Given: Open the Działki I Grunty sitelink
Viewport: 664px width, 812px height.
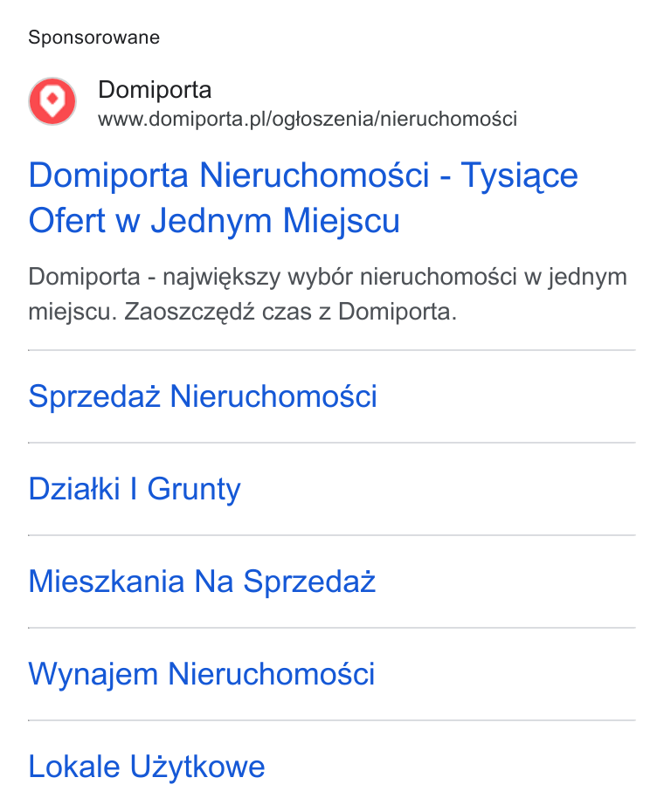Looking at the screenshot, I should point(135,489).
